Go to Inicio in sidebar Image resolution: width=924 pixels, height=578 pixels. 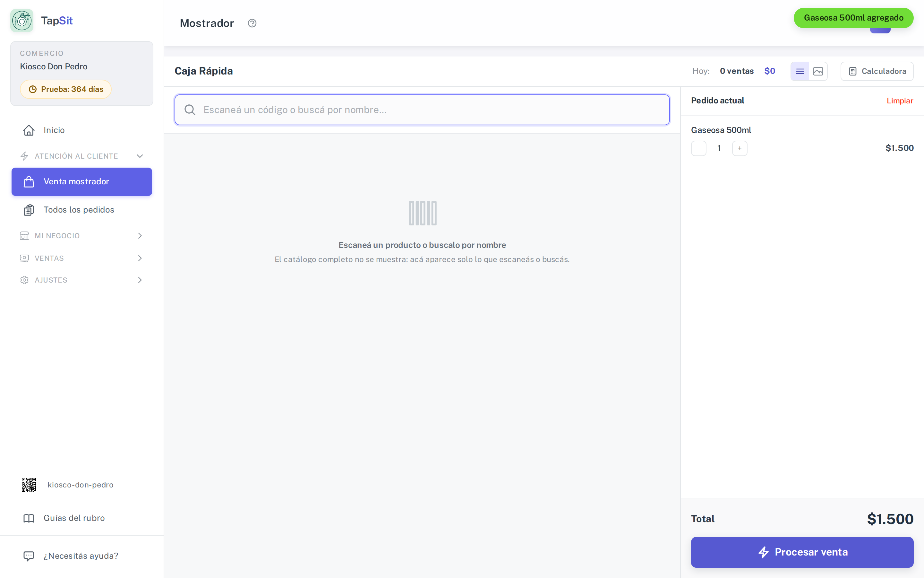pos(82,130)
